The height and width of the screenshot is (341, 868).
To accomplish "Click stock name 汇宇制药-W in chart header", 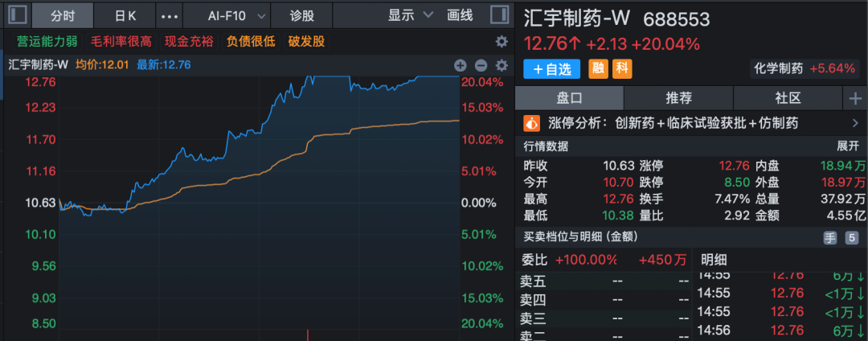I will (x=39, y=65).
